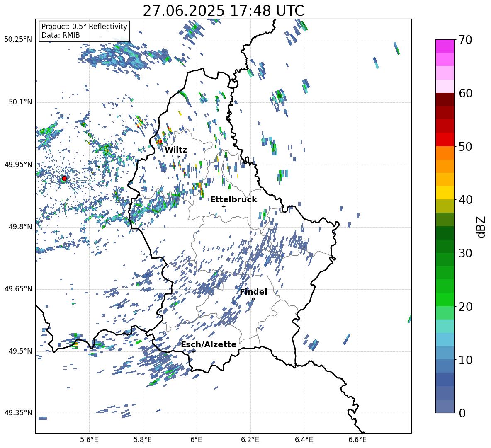Click the Ettelbruck location cross marker
491x448 pixels.
(x=224, y=206)
